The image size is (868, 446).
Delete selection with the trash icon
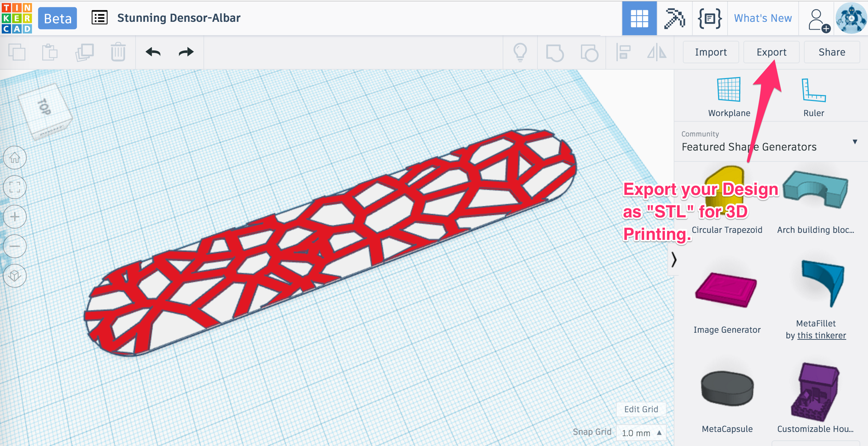[118, 52]
